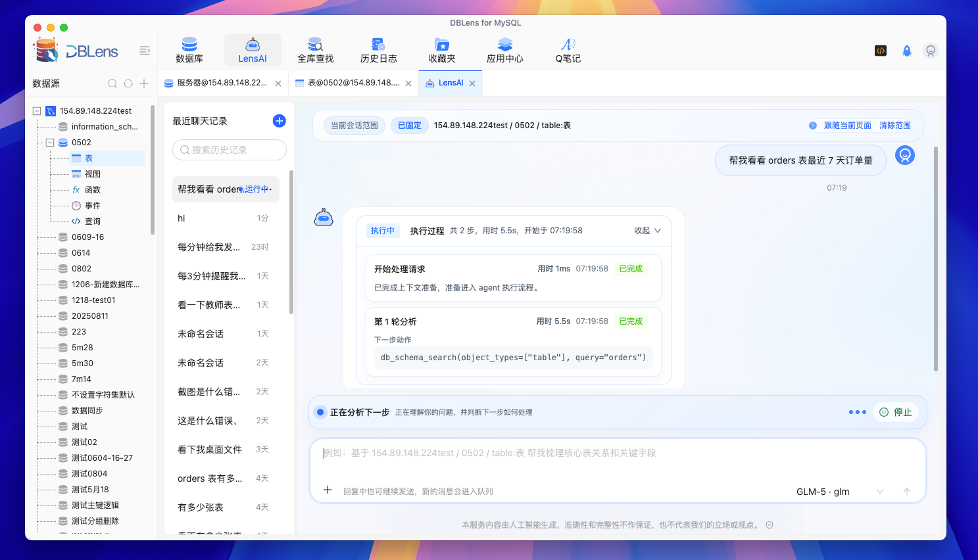Image resolution: width=978 pixels, height=560 pixels.
Task: Collapse the sidebar with the menu icon
Action: tap(145, 51)
